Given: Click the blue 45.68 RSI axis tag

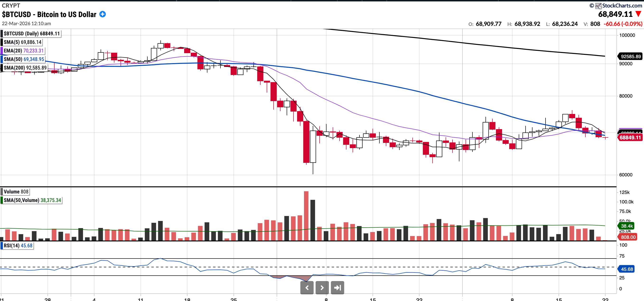Looking at the screenshot, I should click(x=627, y=269).
